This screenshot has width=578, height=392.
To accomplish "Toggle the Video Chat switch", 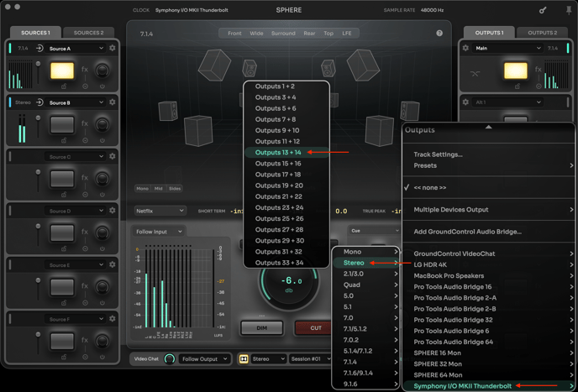I will [169, 359].
